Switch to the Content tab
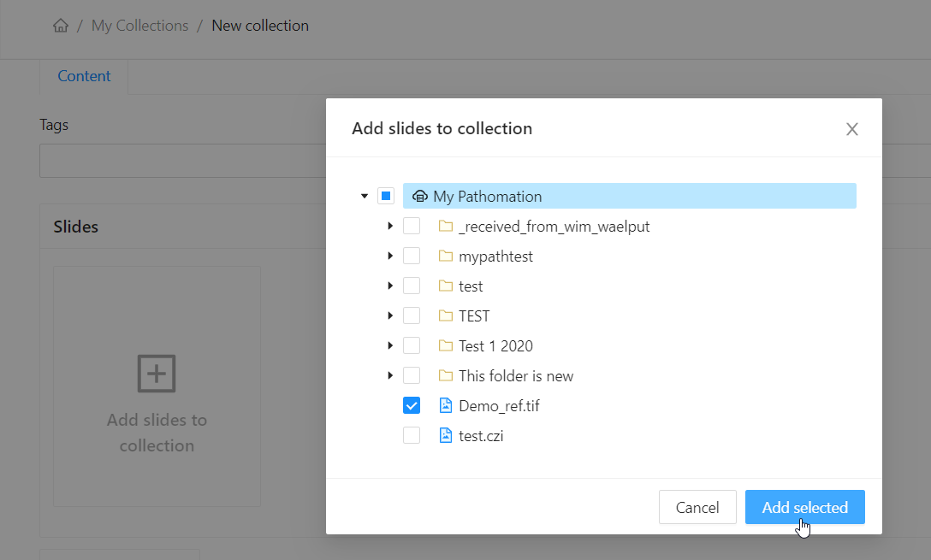 click(84, 76)
